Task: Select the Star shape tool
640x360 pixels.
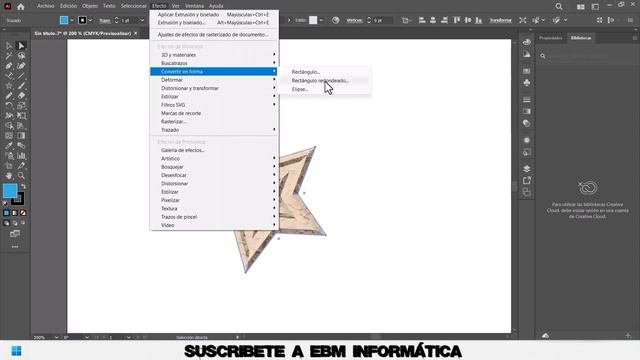Action: (x=9, y=86)
